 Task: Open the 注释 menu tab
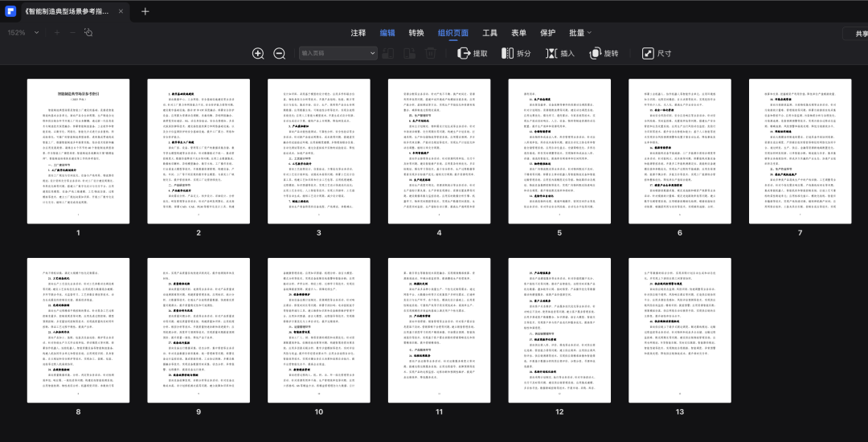pos(358,33)
